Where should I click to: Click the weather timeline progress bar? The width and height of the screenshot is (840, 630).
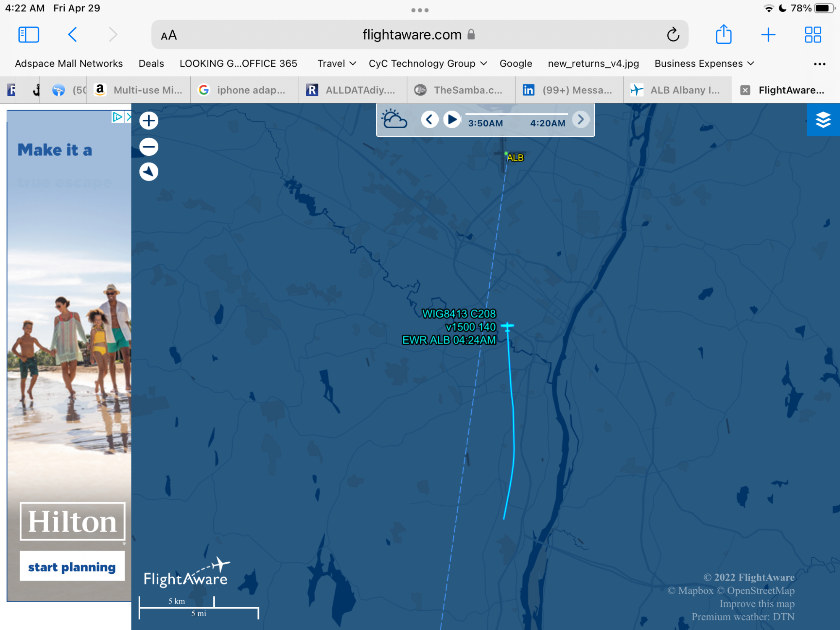517,114
